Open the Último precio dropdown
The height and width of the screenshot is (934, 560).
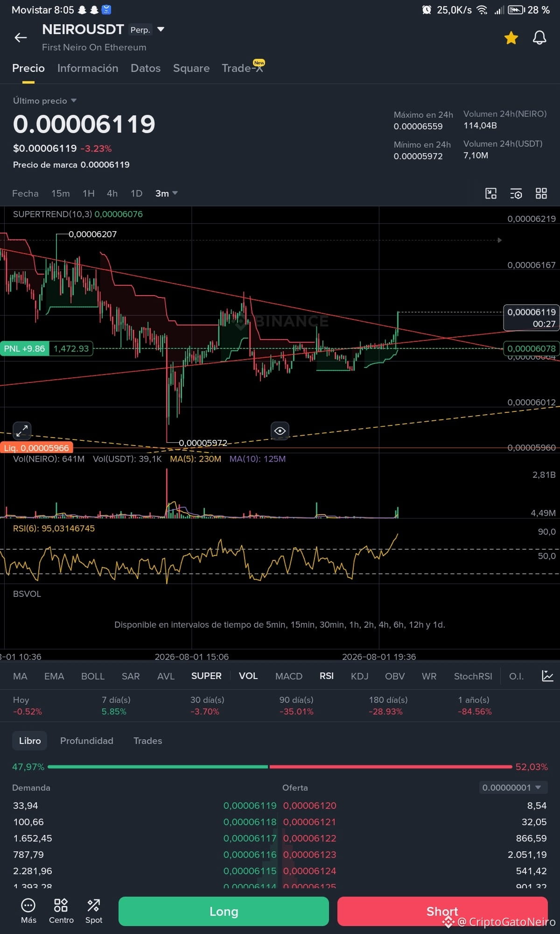[45, 101]
